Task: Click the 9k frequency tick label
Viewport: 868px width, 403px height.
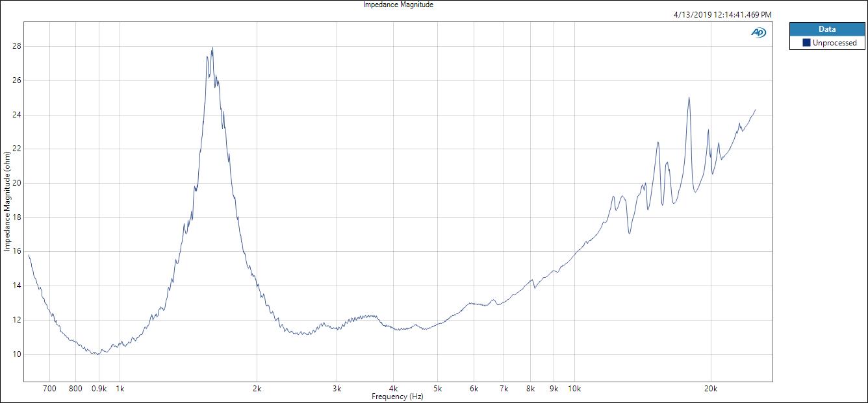Action: 554,389
